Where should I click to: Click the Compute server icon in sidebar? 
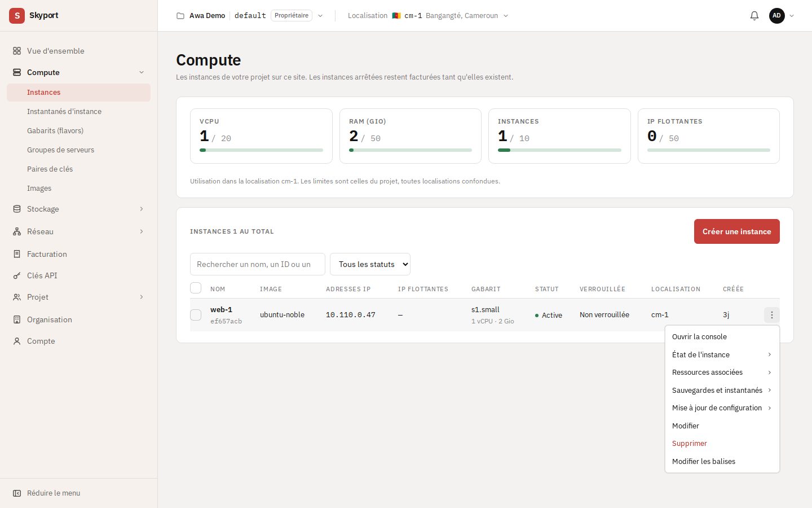click(x=17, y=72)
